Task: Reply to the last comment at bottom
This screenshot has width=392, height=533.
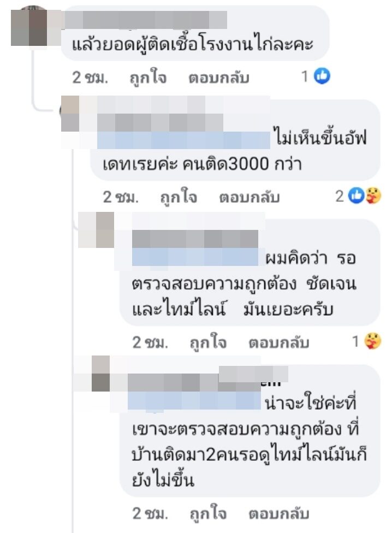Action: (x=278, y=513)
